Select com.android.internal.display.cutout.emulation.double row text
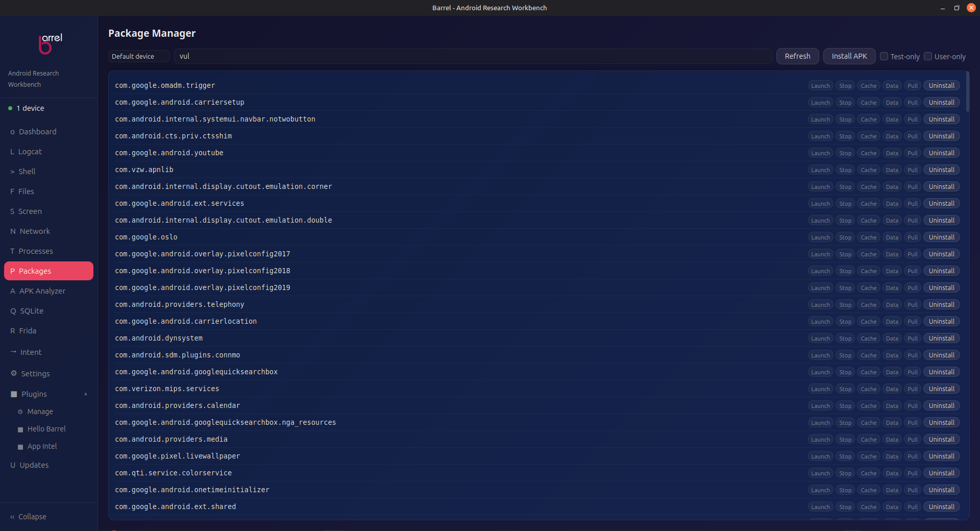Screen dimensions: 980x531 pyautogui.click(x=224, y=220)
